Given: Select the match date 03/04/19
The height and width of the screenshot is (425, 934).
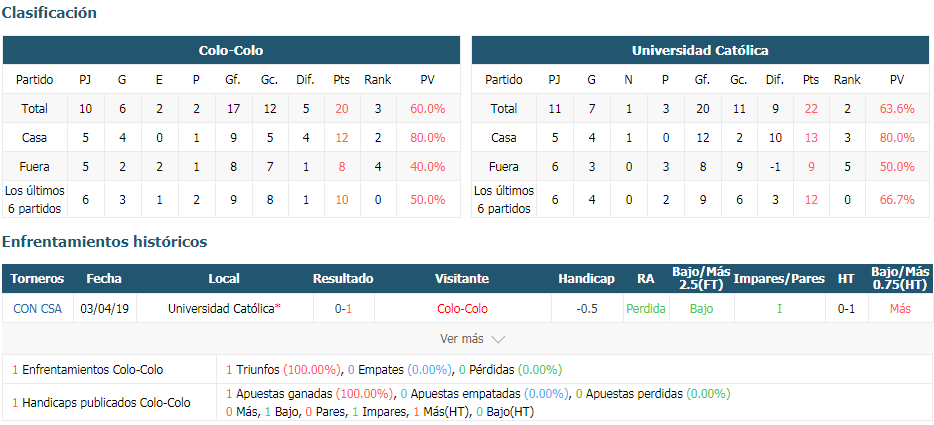Looking at the screenshot, I should (104, 309).
